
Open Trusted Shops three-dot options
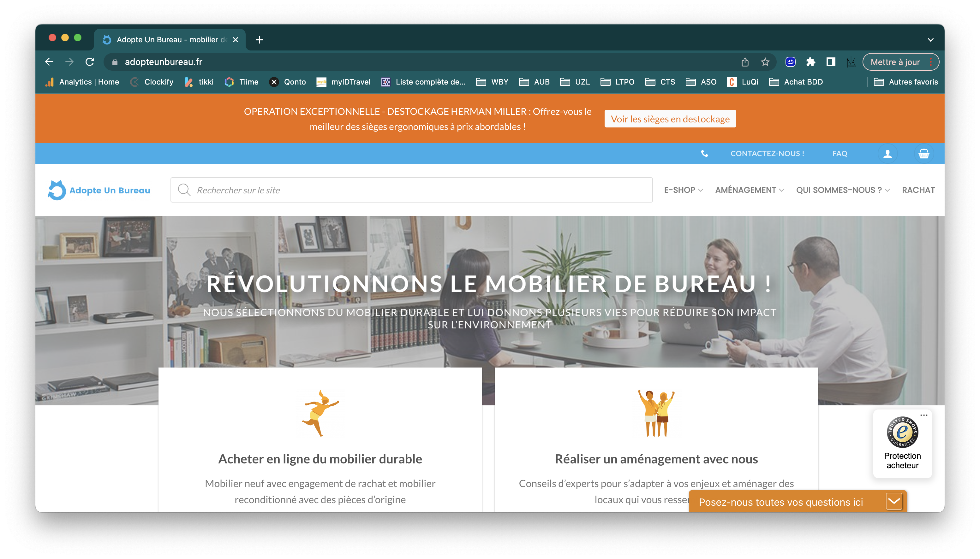[923, 415]
